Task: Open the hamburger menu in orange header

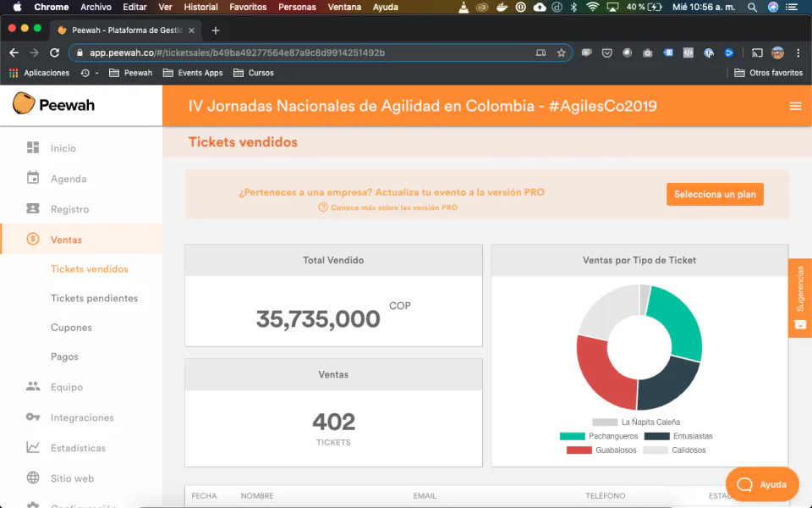Action: coord(795,106)
